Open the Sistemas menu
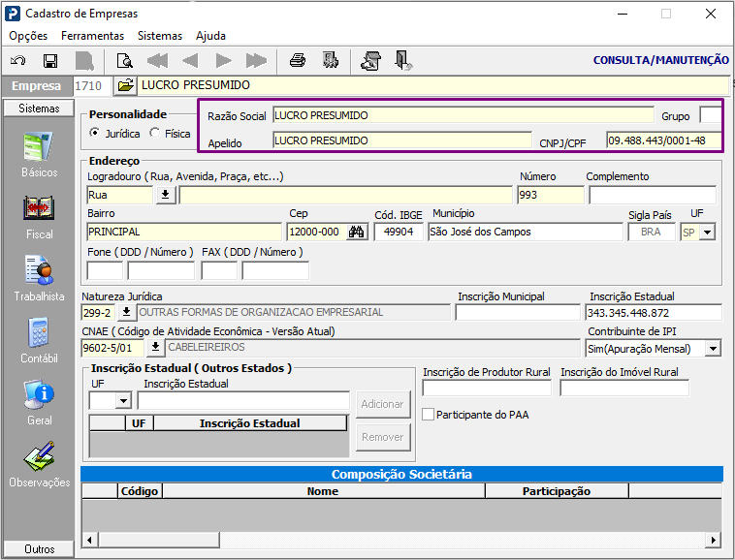The width and height of the screenshot is (735, 560). [160, 36]
